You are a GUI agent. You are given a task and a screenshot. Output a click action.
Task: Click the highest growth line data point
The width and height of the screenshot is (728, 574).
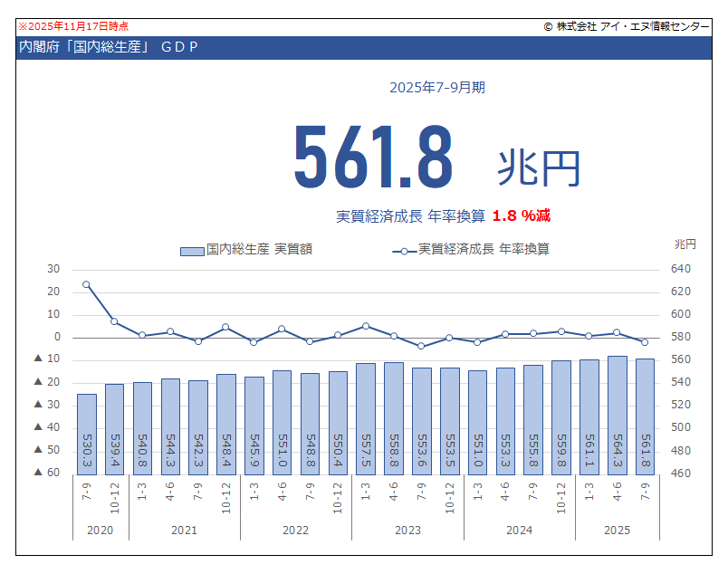[x=86, y=284]
